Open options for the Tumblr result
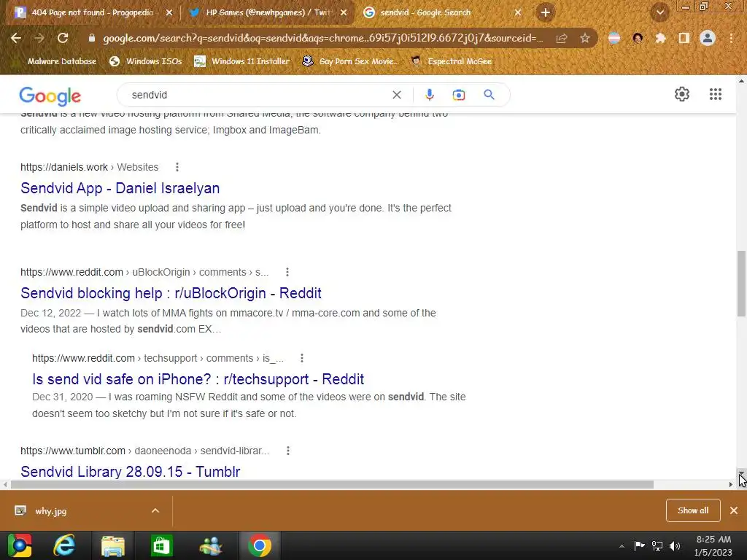This screenshot has width=747, height=560. point(288,451)
